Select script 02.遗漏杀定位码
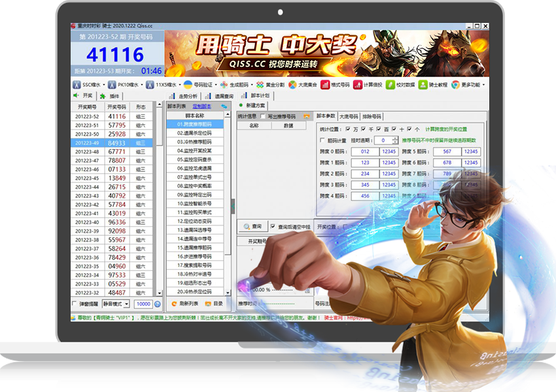 point(195,133)
